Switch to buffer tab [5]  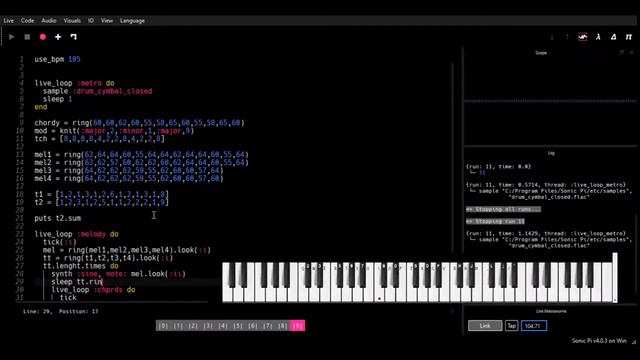(238, 326)
